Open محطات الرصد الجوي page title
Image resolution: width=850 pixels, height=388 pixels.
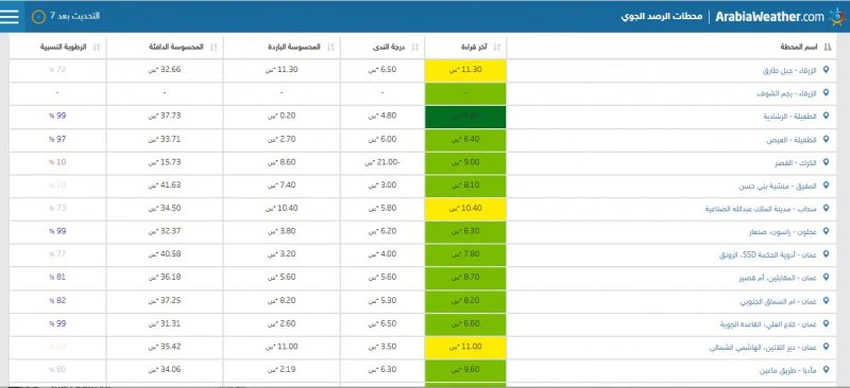pos(661,16)
